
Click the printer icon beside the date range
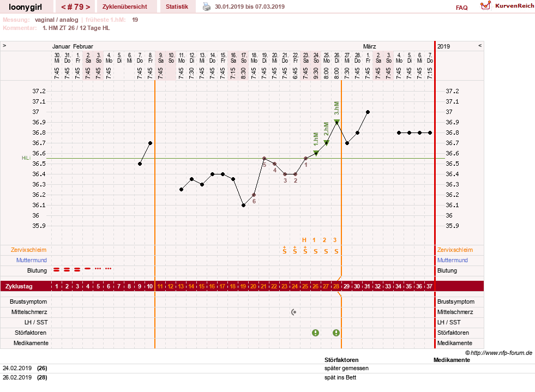coord(207,7)
